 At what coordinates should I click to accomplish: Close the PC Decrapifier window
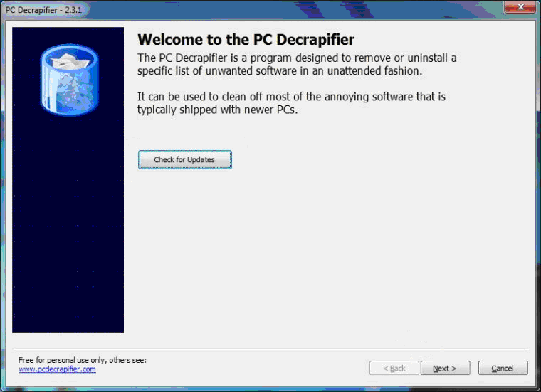(521, 6)
